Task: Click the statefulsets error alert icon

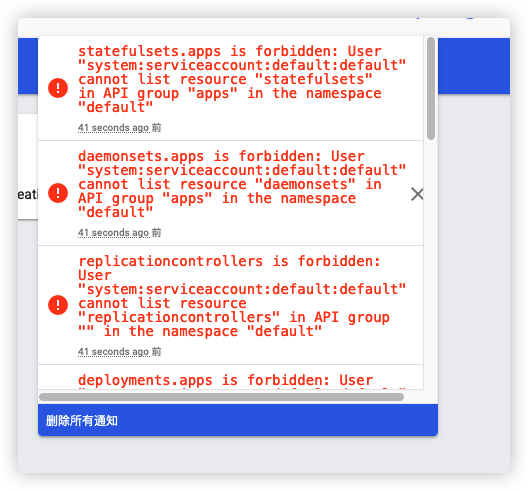Action: tap(58, 88)
